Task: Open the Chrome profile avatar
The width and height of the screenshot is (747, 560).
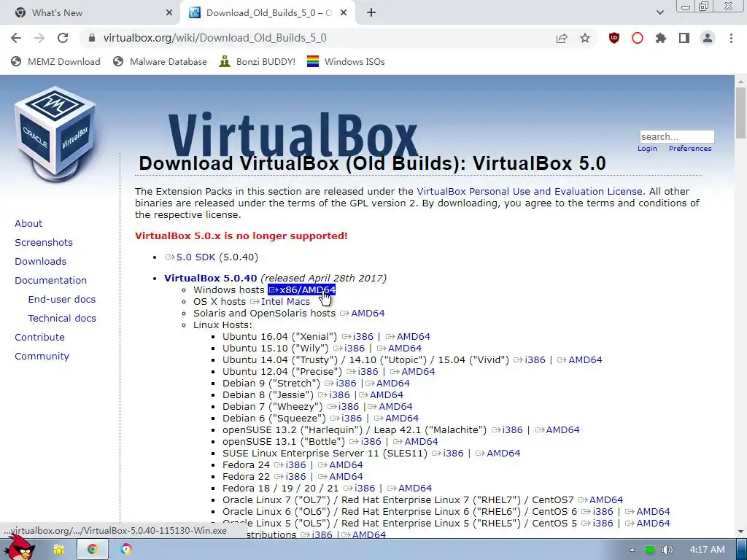Action: coord(708,38)
